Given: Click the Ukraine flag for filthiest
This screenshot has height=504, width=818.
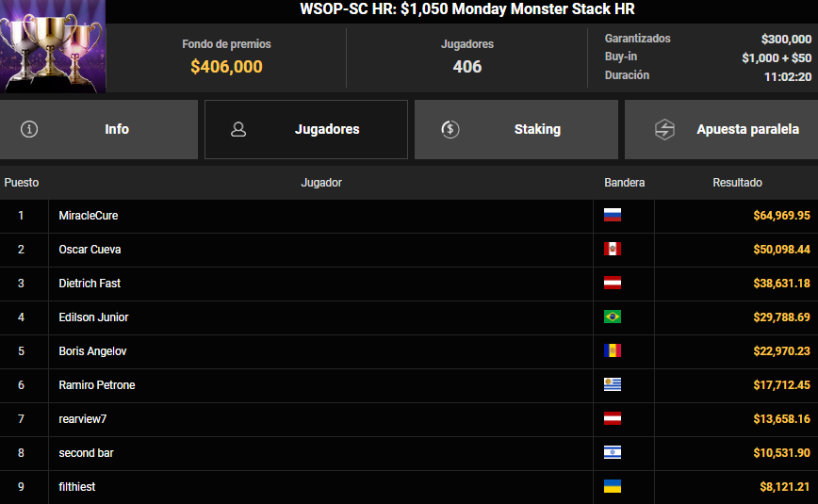Looking at the screenshot, I should [x=613, y=486].
